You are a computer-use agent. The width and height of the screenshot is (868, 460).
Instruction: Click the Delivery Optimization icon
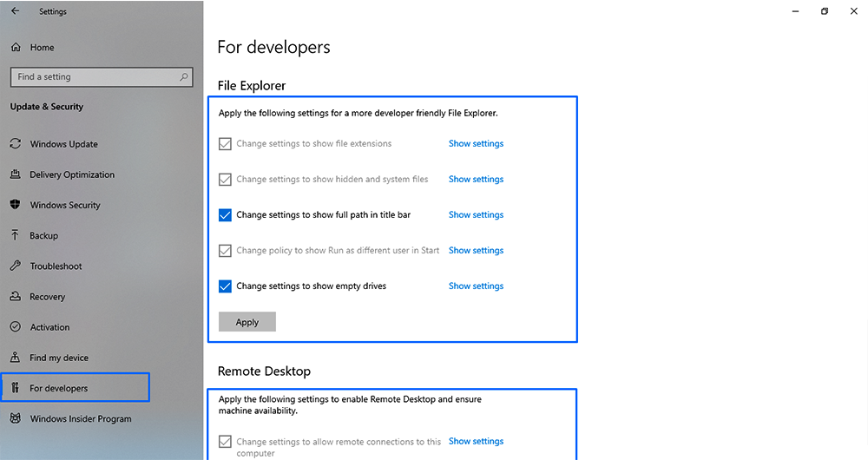pyautogui.click(x=16, y=174)
